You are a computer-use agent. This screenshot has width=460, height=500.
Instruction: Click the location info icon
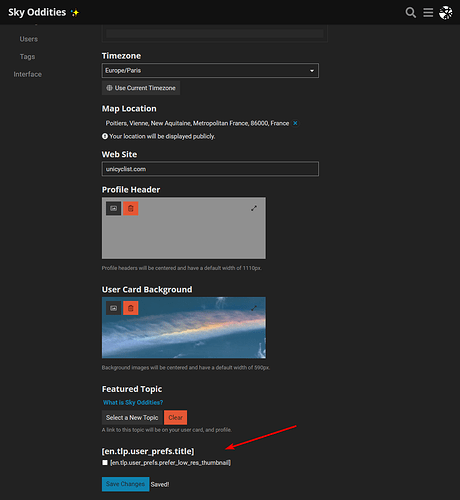pyautogui.click(x=105, y=136)
